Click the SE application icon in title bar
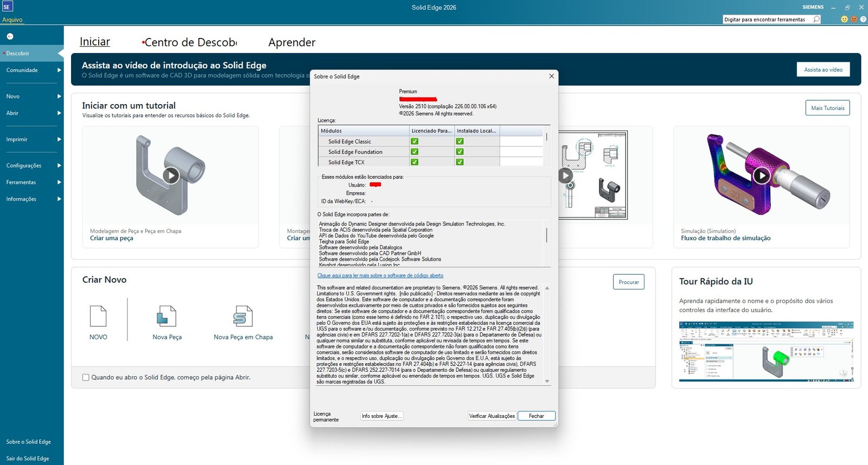This screenshot has width=868, height=465. click(x=7, y=7)
